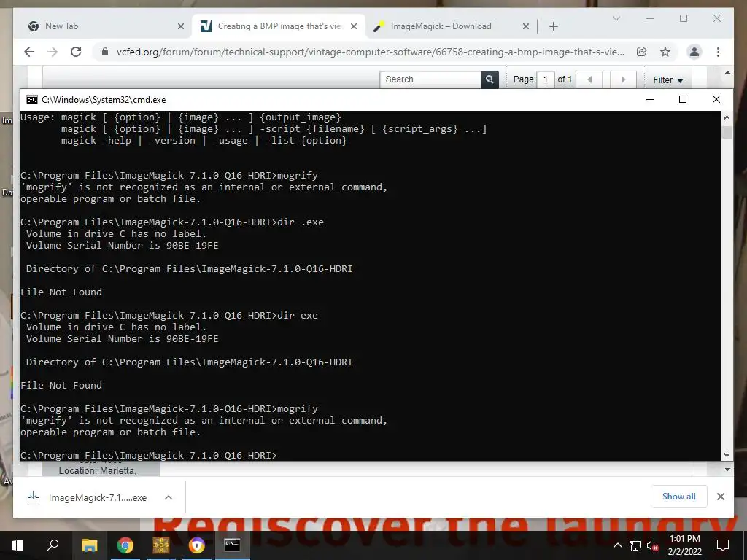Close the ImageMagick Download tab
Viewport: 747px width, 560px height.
pyautogui.click(x=525, y=26)
